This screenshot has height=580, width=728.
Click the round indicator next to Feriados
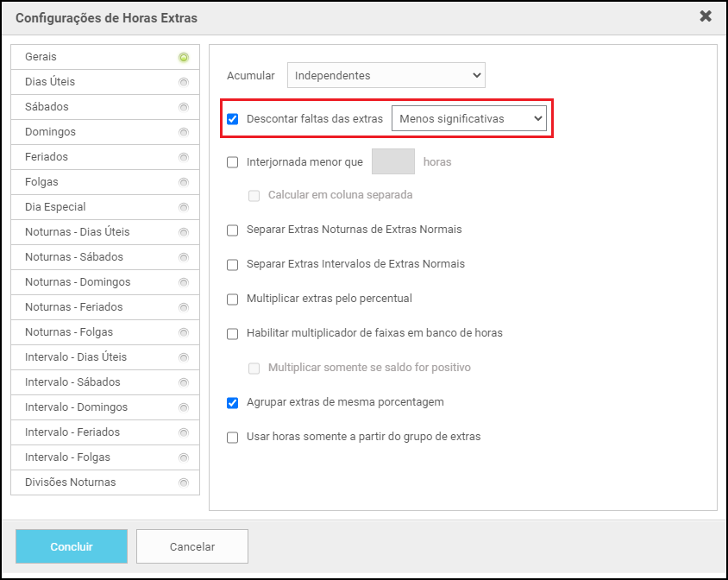pyautogui.click(x=183, y=158)
